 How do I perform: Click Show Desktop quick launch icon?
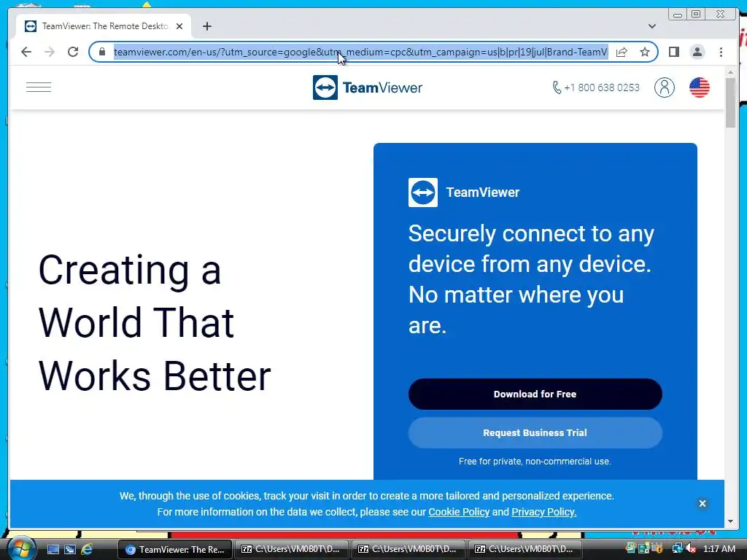53,549
